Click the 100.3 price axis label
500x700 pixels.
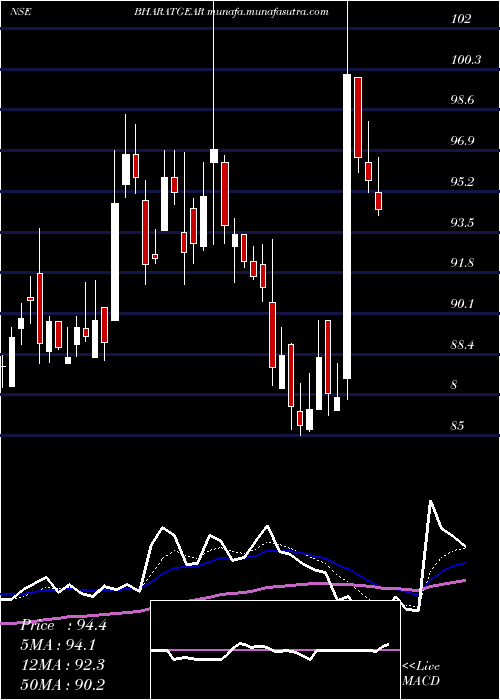[x=466, y=59]
